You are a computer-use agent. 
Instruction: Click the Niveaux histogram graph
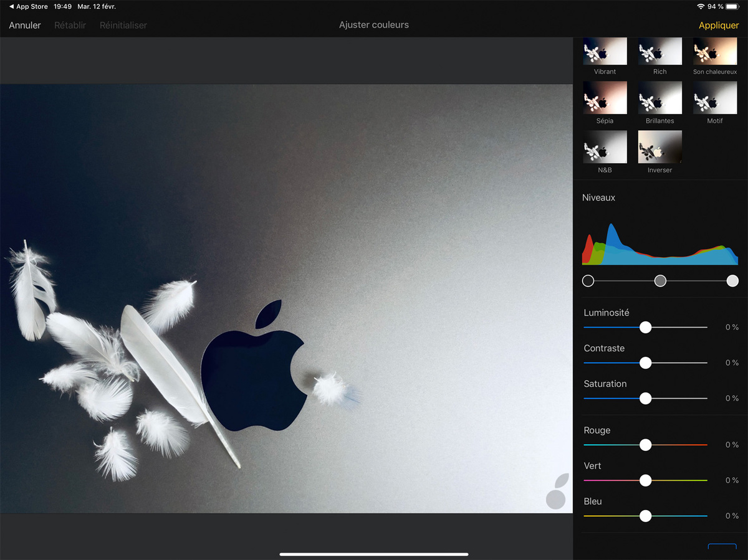[x=660, y=244]
